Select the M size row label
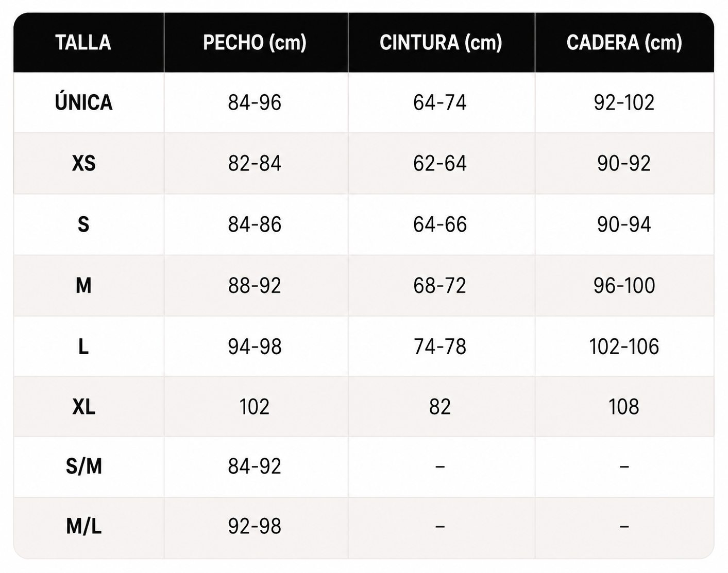728x573 pixels. (x=83, y=285)
